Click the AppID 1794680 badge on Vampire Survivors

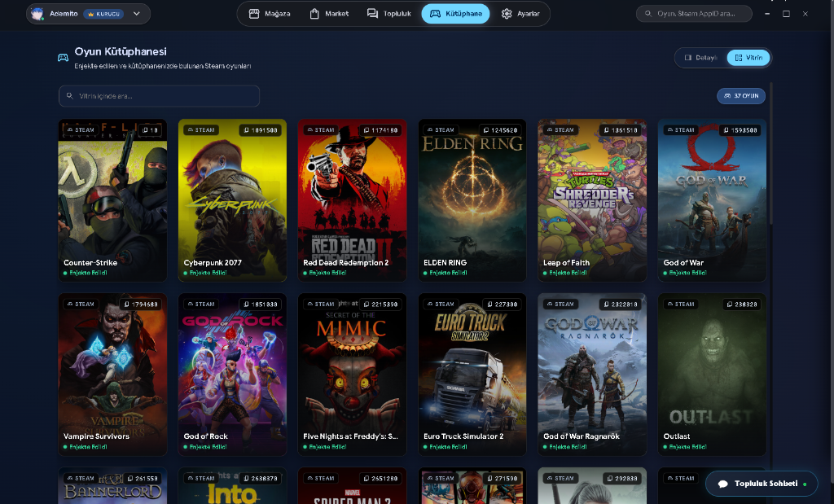[140, 304]
